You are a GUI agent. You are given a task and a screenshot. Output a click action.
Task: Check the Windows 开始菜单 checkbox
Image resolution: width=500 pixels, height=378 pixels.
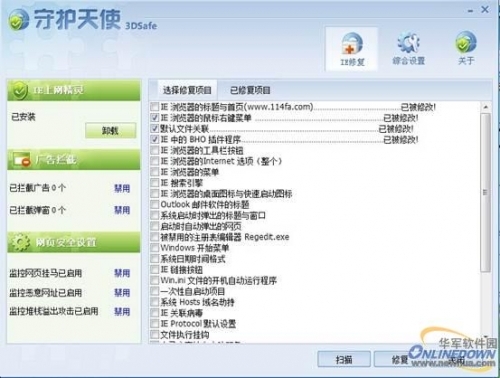tap(154, 248)
